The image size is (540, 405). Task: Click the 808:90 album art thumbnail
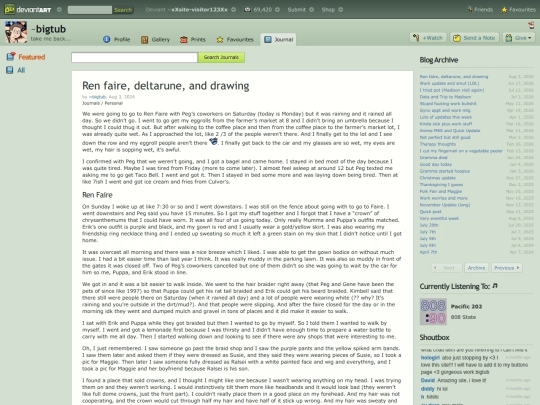(433, 312)
